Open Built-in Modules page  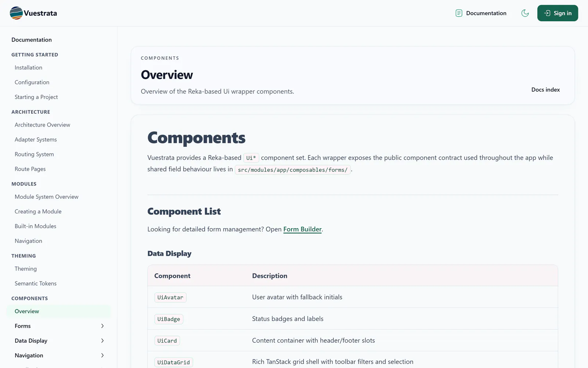(x=35, y=226)
